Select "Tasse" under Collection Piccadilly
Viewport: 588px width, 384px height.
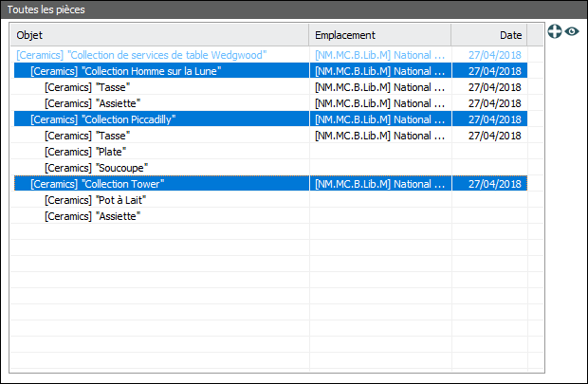87,136
